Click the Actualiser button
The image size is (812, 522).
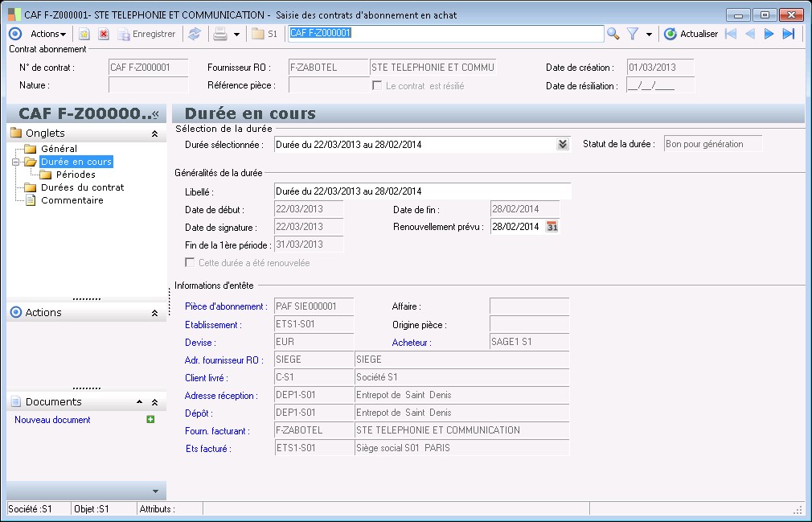coord(691,34)
